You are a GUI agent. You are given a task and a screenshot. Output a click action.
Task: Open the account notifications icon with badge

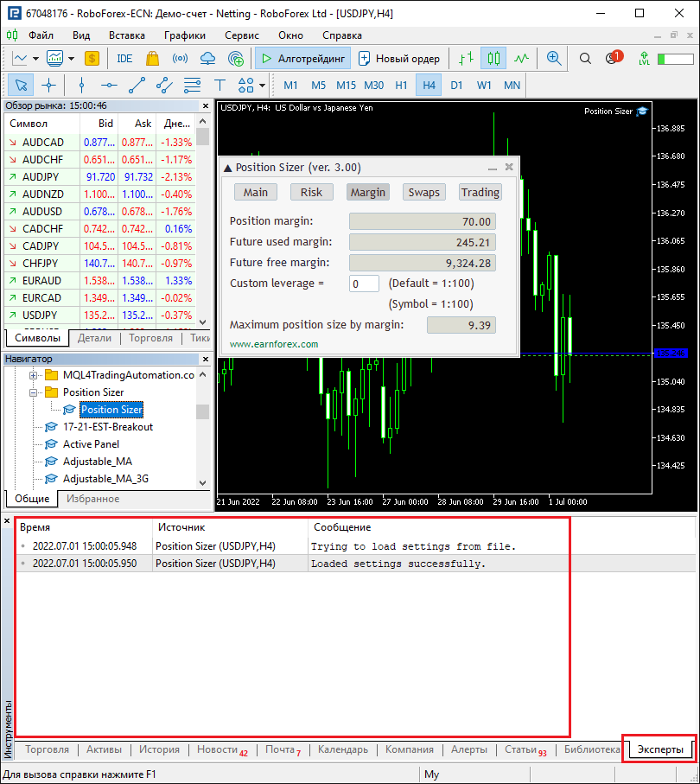614,58
